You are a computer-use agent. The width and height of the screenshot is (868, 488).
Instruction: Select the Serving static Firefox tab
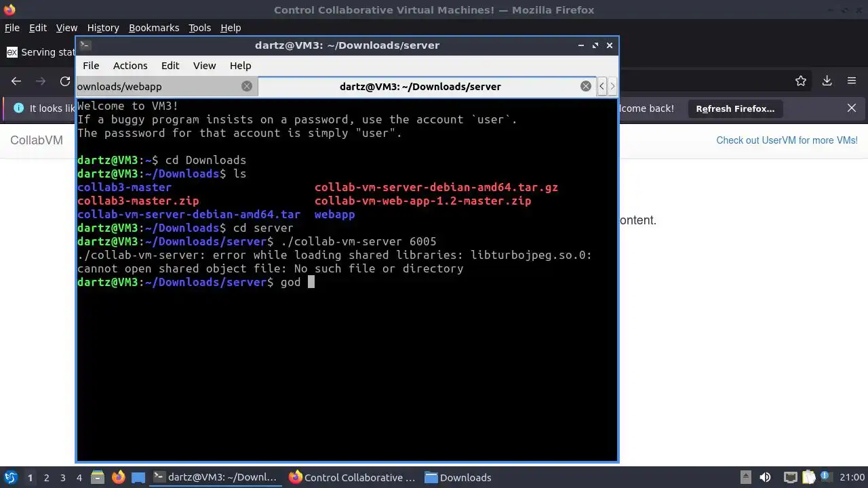[41, 52]
